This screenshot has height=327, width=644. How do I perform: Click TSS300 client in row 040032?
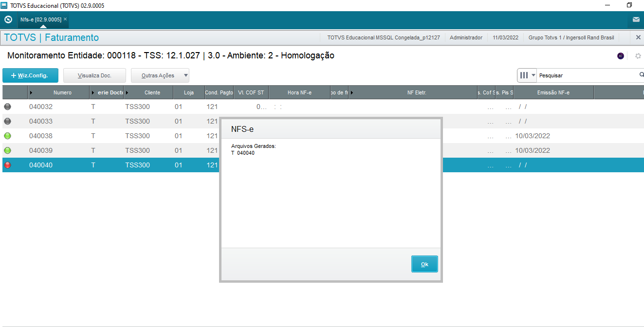pos(137,107)
